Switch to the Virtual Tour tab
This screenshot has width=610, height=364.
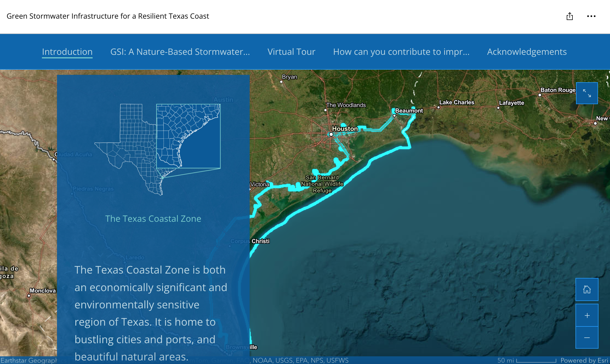[x=291, y=52]
